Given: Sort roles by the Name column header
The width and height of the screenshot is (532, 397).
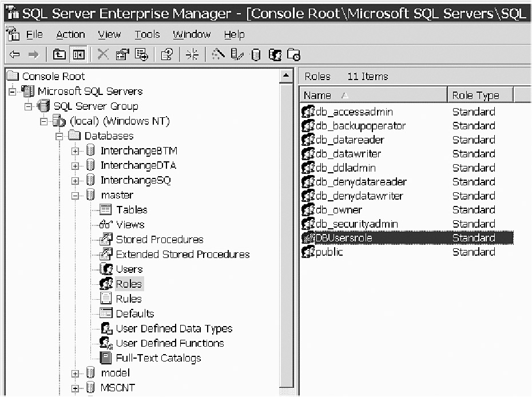Looking at the screenshot, I should [372, 96].
